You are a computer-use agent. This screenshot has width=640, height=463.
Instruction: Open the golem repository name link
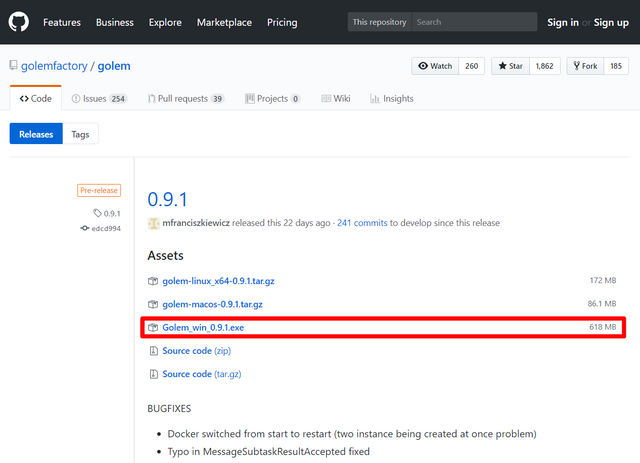(114, 66)
